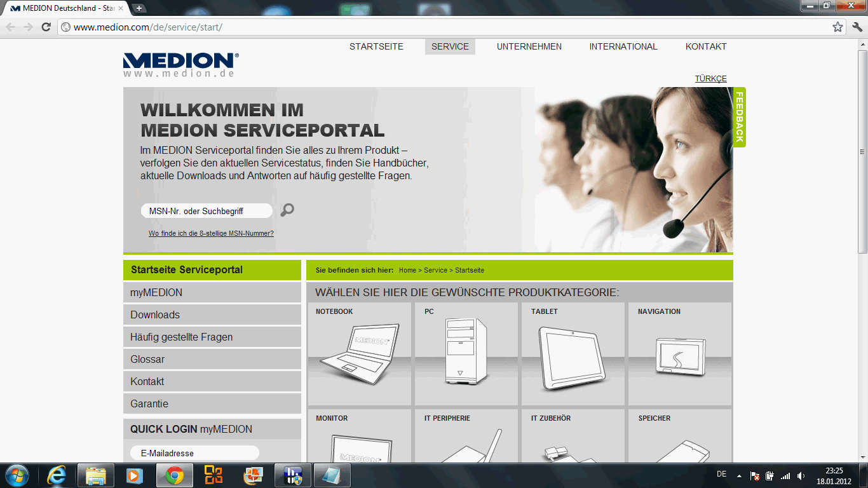Click the Service breadcrumb link

(435, 270)
